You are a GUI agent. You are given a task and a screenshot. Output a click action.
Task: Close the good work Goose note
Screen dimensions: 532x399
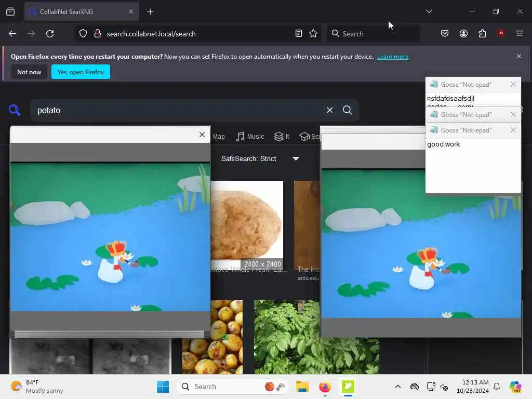(x=513, y=130)
